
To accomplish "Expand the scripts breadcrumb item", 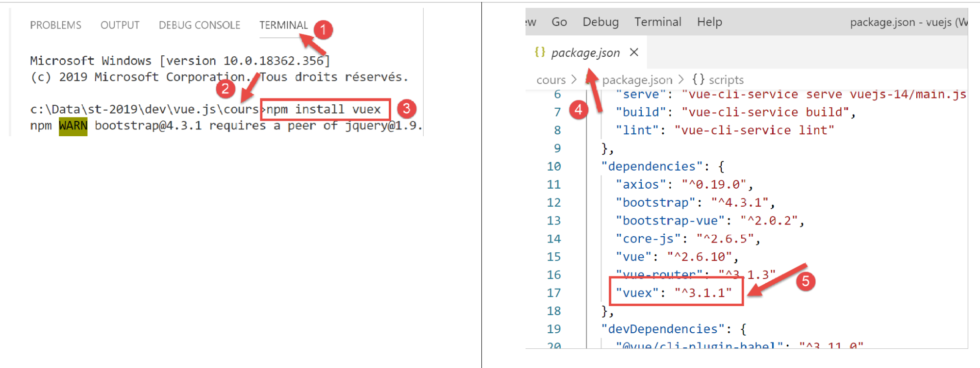I will [726, 80].
